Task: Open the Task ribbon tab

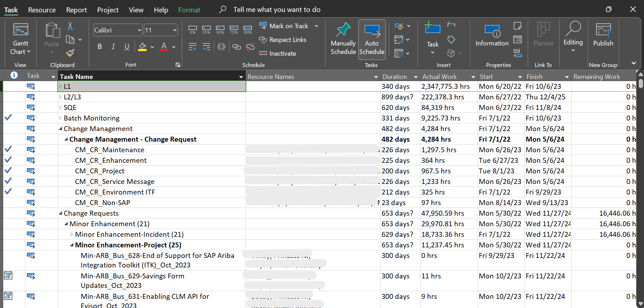Action: tap(11, 10)
